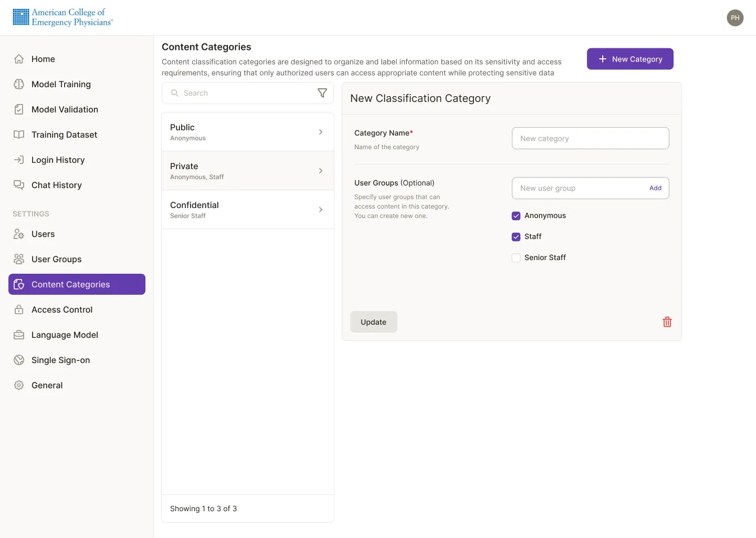Image resolution: width=756 pixels, height=538 pixels.
Task: Select the Private category name
Action: [184, 166]
